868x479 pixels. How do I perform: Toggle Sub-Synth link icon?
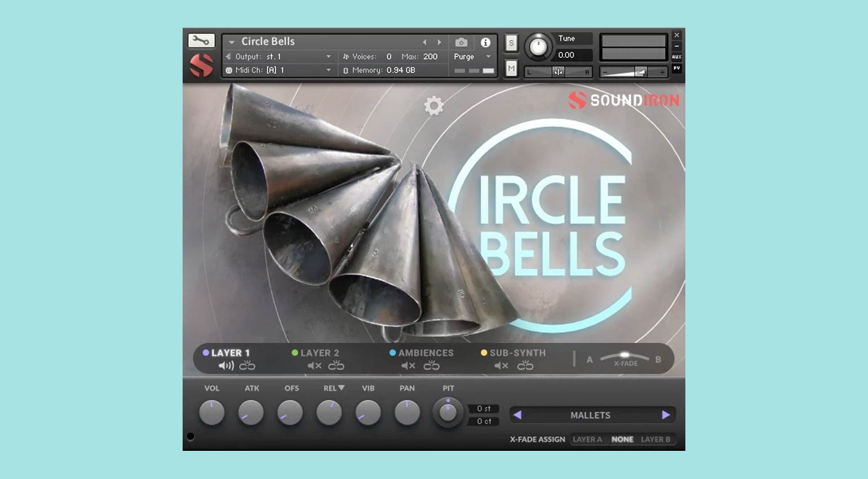(x=525, y=366)
